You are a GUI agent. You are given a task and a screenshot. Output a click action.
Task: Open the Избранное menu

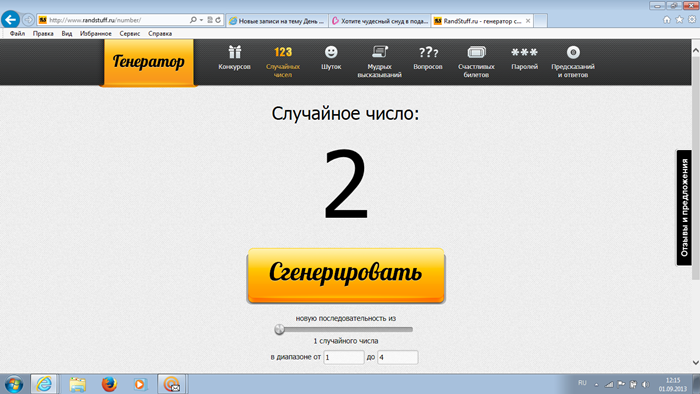tap(96, 33)
